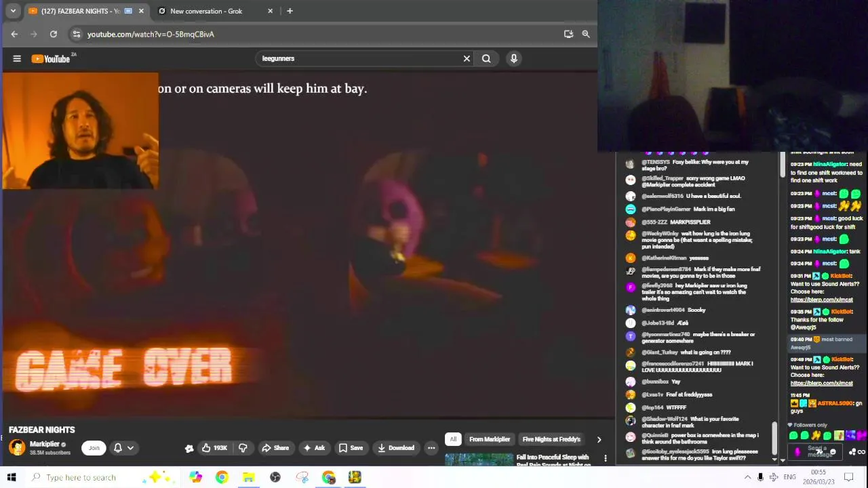Install app icon in the address bar

568,34
